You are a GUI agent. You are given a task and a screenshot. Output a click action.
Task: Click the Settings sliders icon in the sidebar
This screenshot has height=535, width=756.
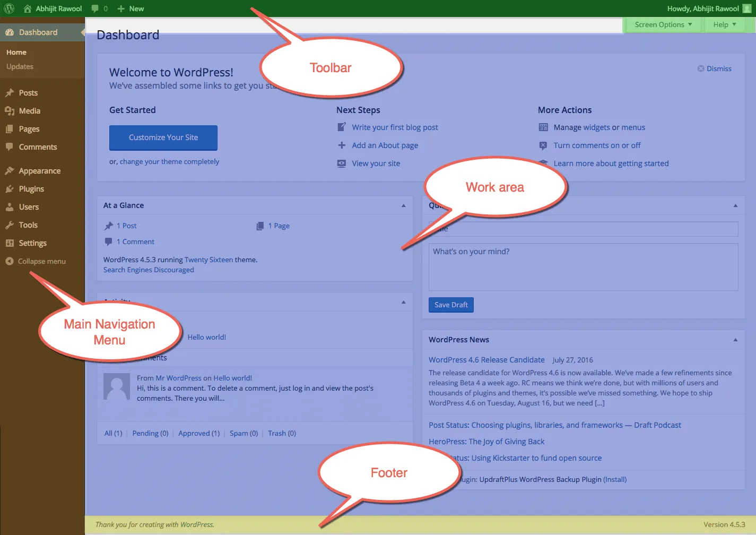[10, 243]
